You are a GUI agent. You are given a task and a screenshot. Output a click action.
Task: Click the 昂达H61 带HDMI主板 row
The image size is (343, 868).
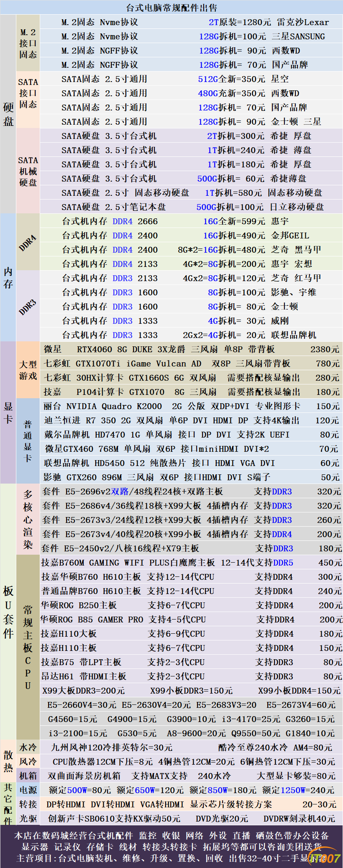point(191,676)
